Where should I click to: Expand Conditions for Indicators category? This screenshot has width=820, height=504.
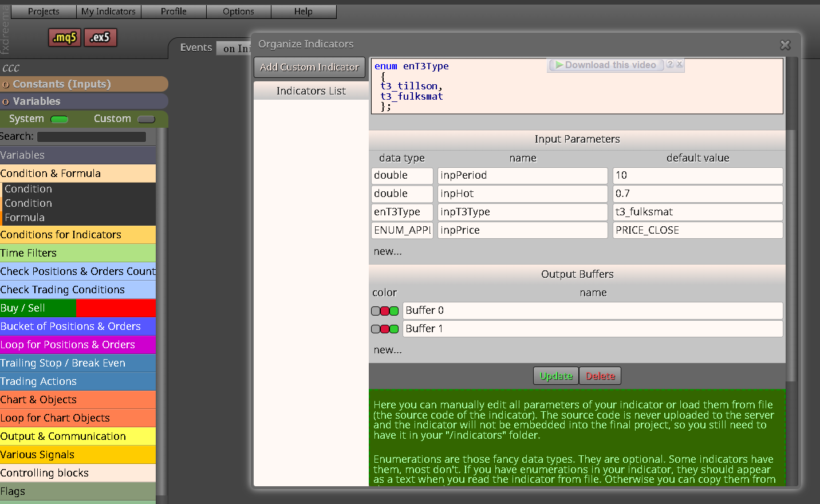point(78,235)
